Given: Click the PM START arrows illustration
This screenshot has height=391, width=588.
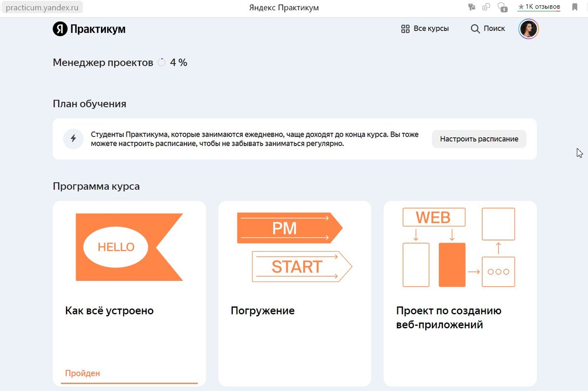Looking at the screenshot, I should [x=294, y=247].
